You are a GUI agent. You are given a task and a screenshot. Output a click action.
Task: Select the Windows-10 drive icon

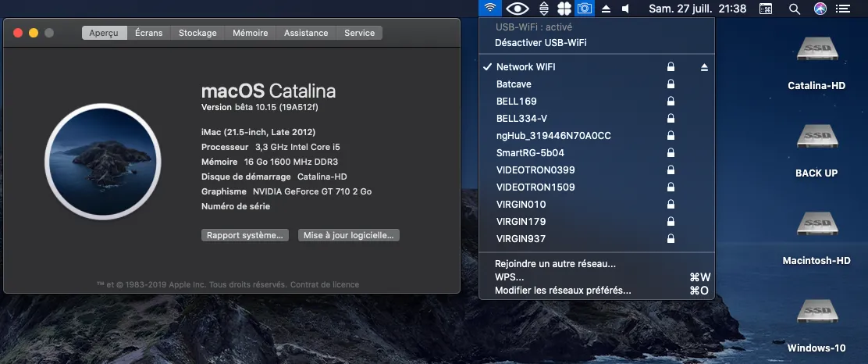817,311
